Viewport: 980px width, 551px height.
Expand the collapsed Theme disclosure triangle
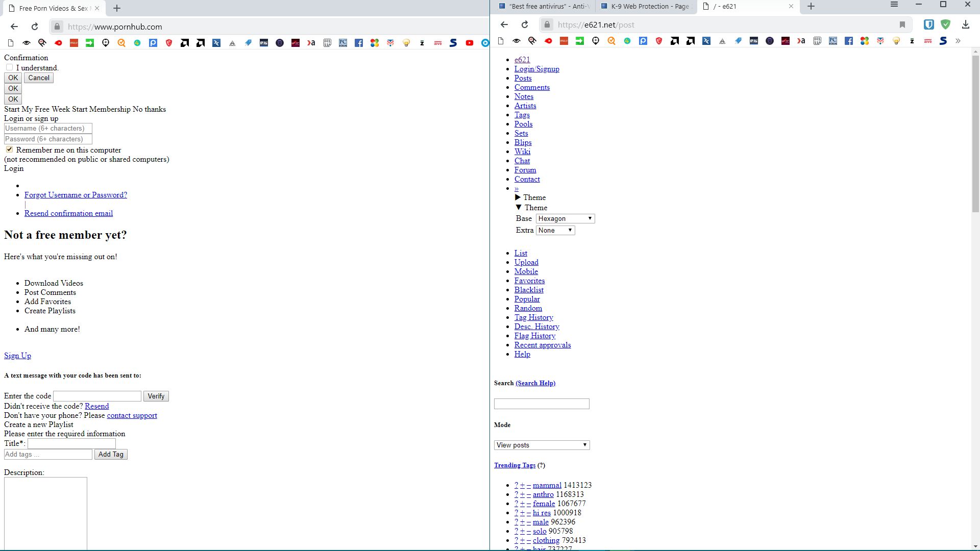518,197
